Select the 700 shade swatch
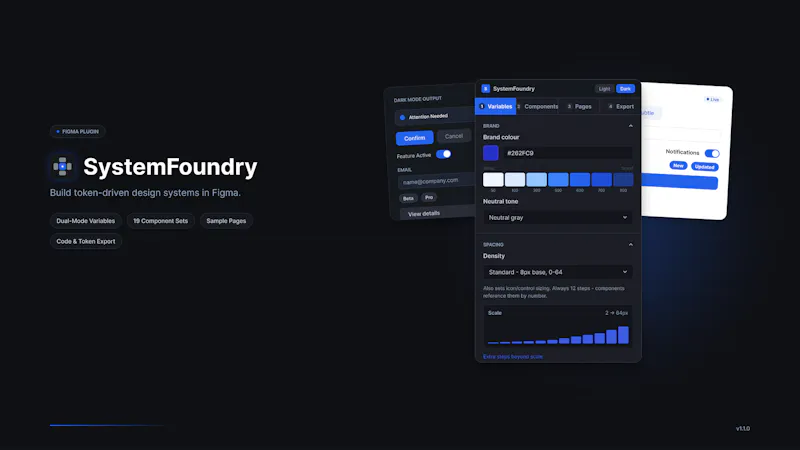This screenshot has width=800, height=450. [602, 180]
